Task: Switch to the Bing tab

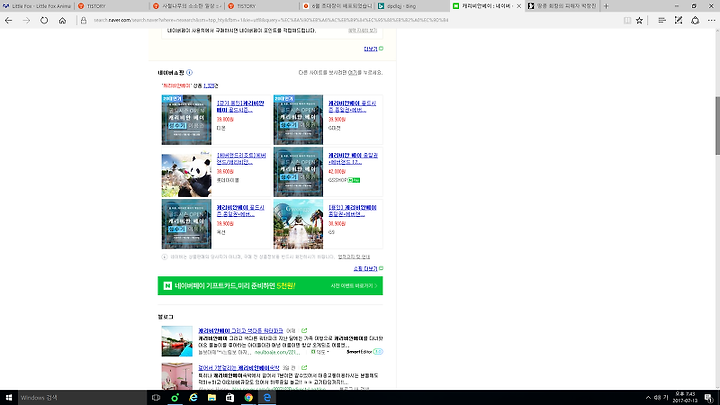Action: [x=412, y=6]
